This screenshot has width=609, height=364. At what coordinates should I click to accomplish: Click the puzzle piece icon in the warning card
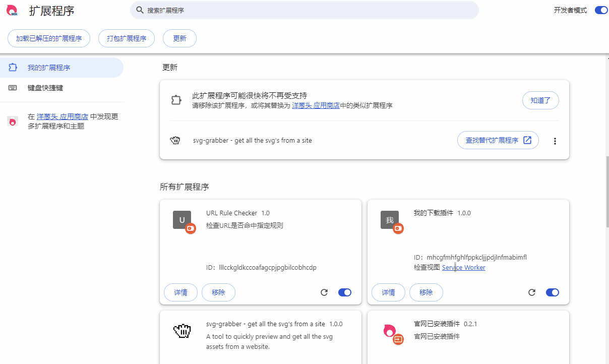click(176, 100)
